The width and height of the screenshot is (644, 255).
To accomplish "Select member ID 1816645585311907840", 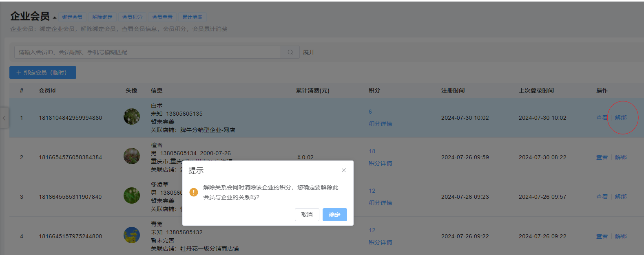I will [x=71, y=197].
